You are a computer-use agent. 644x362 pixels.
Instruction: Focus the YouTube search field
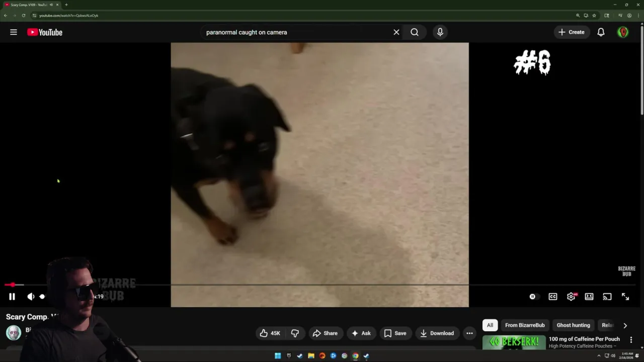coord(297,32)
